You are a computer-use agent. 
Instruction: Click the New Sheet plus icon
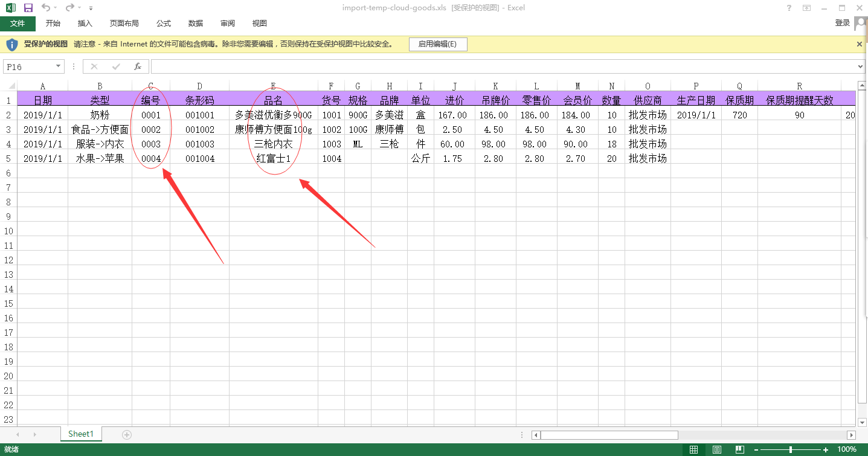(127, 434)
